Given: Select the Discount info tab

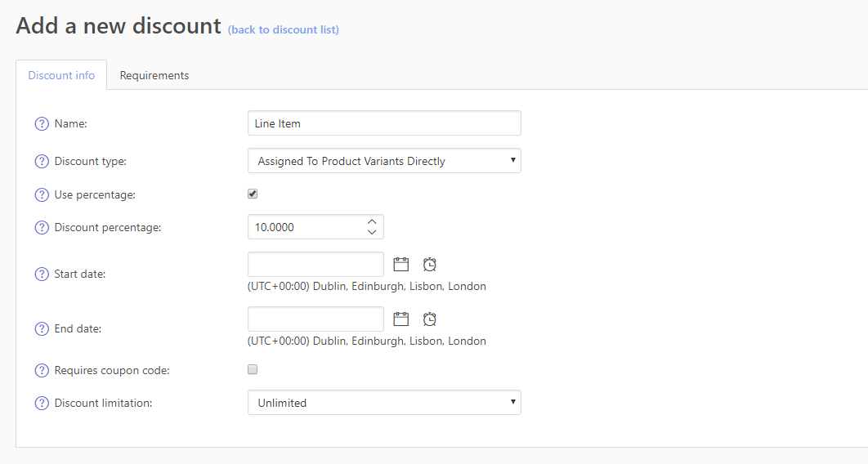Looking at the screenshot, I should [61, 75].
